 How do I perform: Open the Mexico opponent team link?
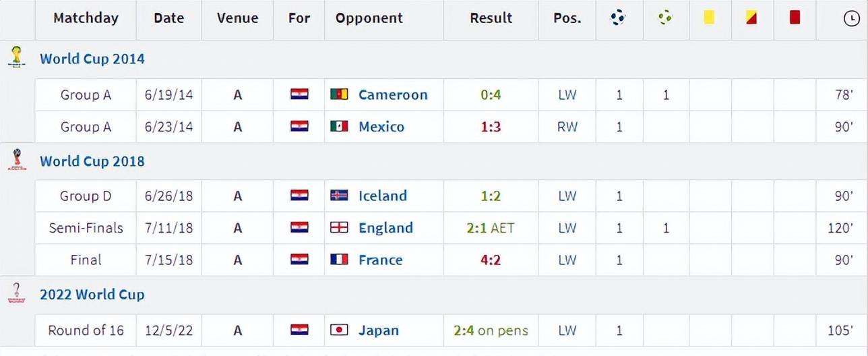[x=381, y=127]
